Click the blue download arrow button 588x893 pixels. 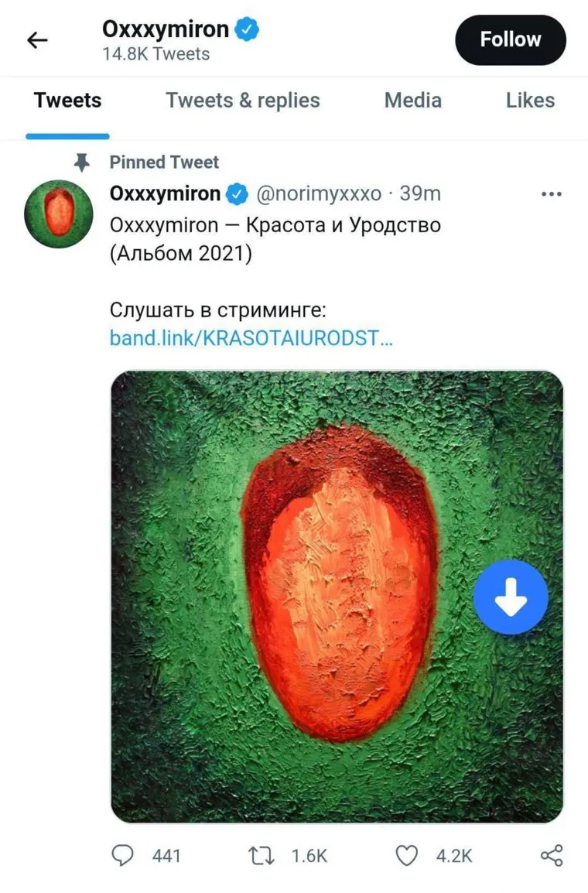pyautogui.click(x=511, y=597)
